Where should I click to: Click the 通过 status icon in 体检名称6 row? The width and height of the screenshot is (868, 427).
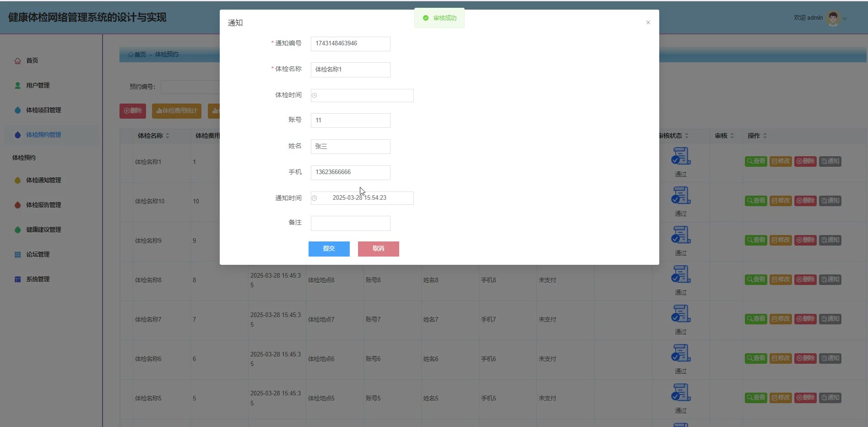[x=681, y=353]
